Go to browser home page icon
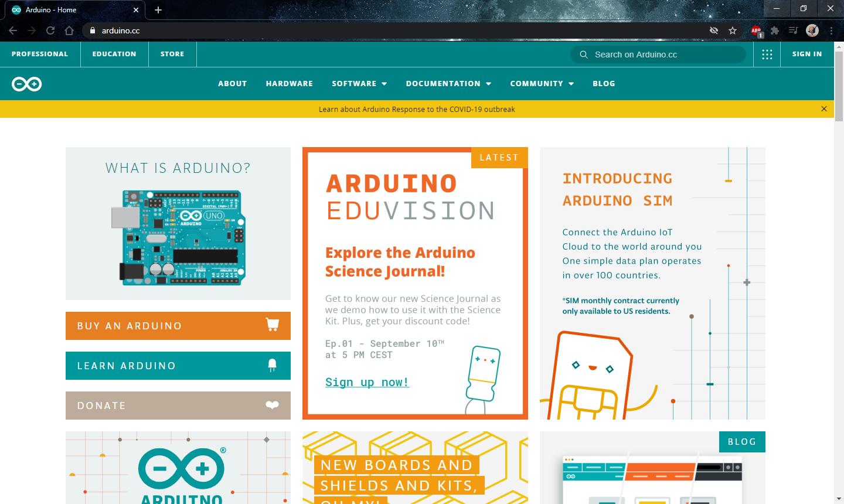Screen dimensions: 844x504 (x=69, y=30)
